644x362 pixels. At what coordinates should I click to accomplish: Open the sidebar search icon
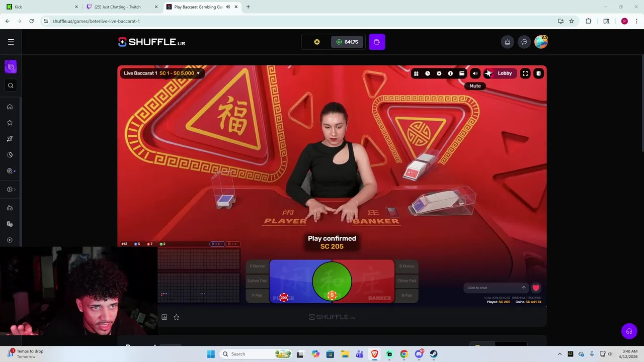click(11, 85)
